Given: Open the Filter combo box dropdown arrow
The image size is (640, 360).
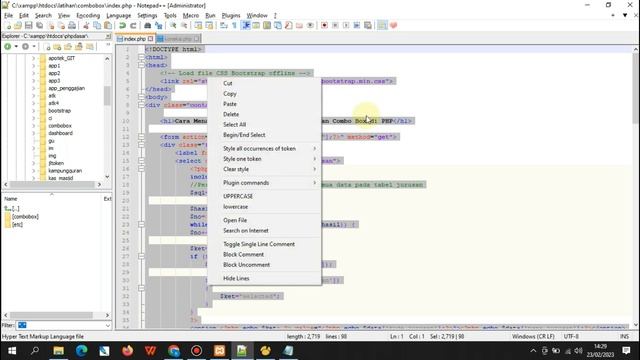Looking at the screenshot, I should pos(108,325).
